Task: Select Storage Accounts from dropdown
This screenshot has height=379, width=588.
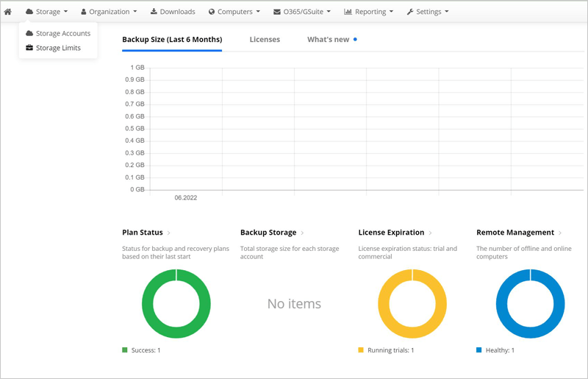Action: click(58, 33)
